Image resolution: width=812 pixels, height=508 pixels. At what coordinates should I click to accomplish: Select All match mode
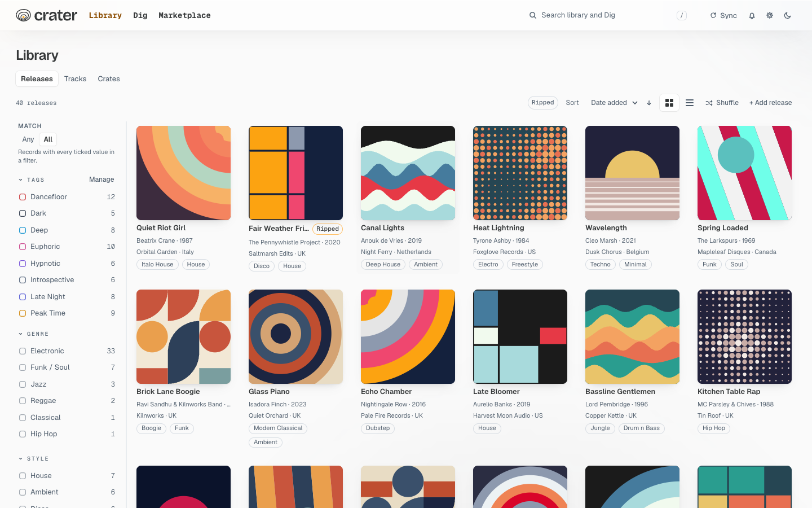[48, 139]
